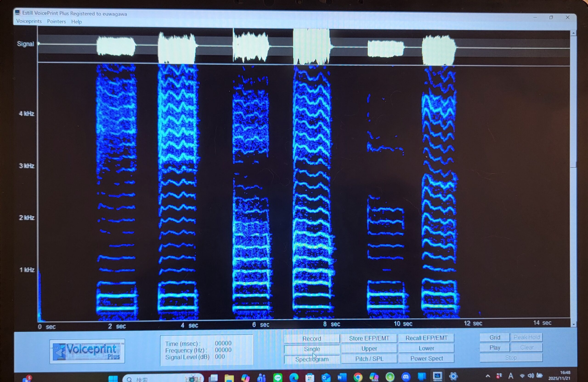Select the Lower display option
This screenshot has height=382, width=588.
426,348
